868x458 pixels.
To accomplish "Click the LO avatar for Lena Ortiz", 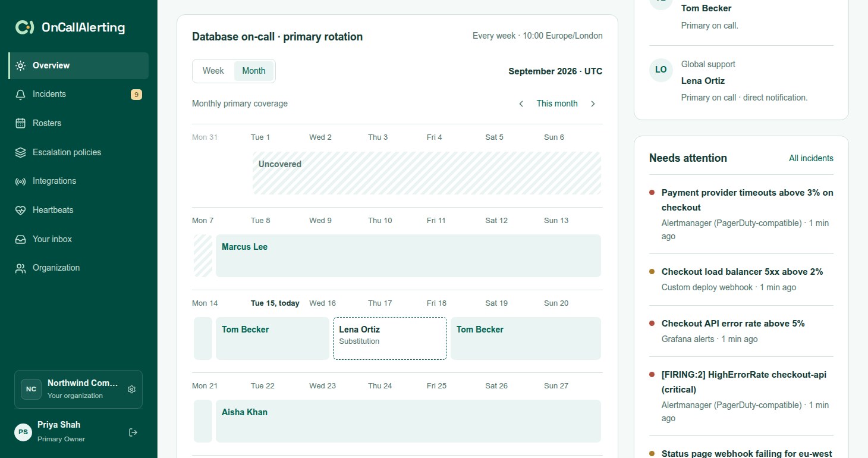I will pyautogui.click(x=661, y=70).
